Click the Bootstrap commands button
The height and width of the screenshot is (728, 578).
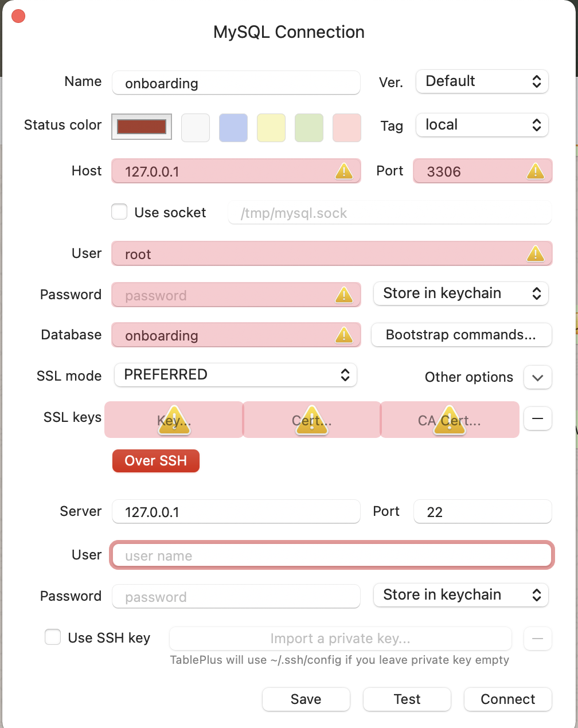462,335
